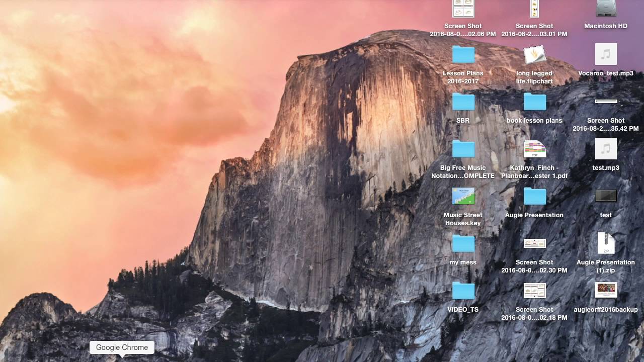Viewport: 644px width, 362px height.
Task: Select the Screen Shot 02.06 PM file
Action: [x=463, y=9]
